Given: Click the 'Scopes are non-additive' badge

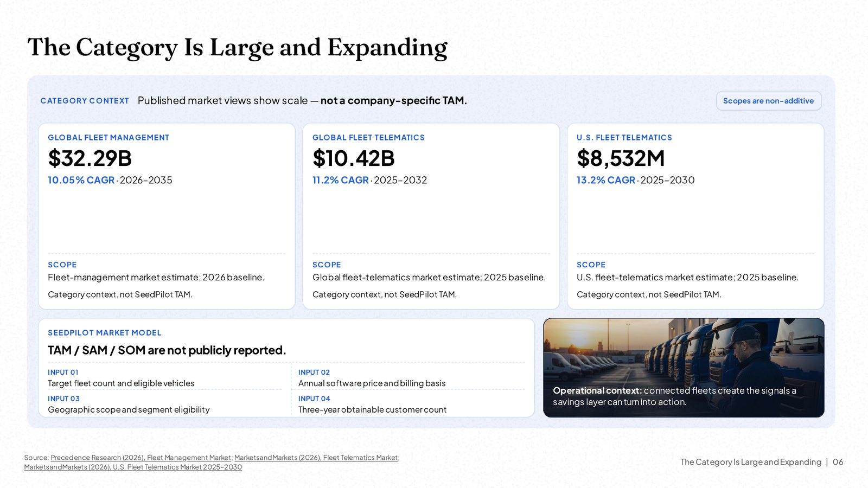Looking at the screenshot, I should pyautogui.click(x=768, y=101).
